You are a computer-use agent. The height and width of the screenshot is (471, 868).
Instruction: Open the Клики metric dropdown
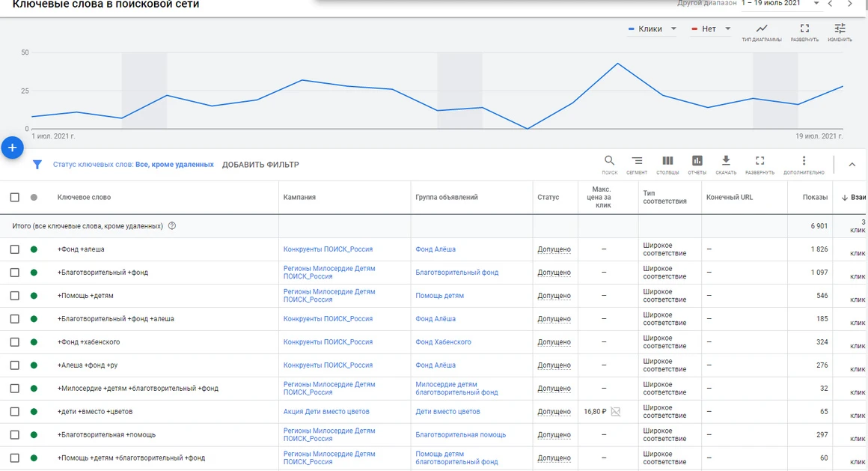click(652, 29)
